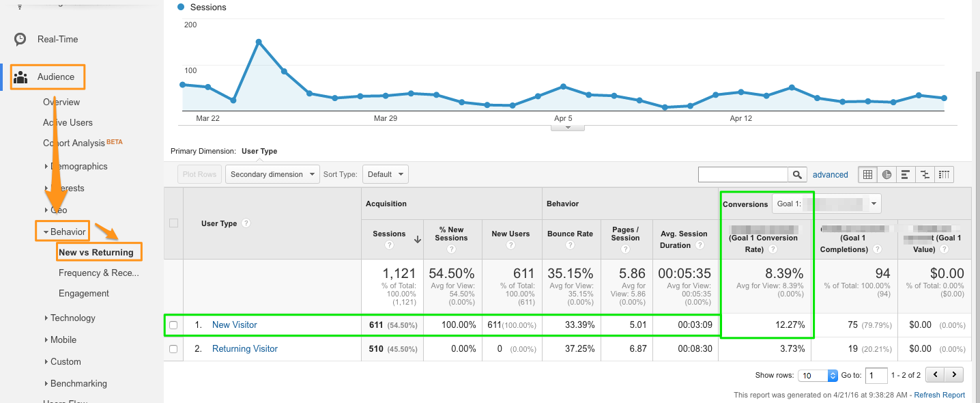
Task: Click the chart collapse handle below graph
Action: click(568, 127)
